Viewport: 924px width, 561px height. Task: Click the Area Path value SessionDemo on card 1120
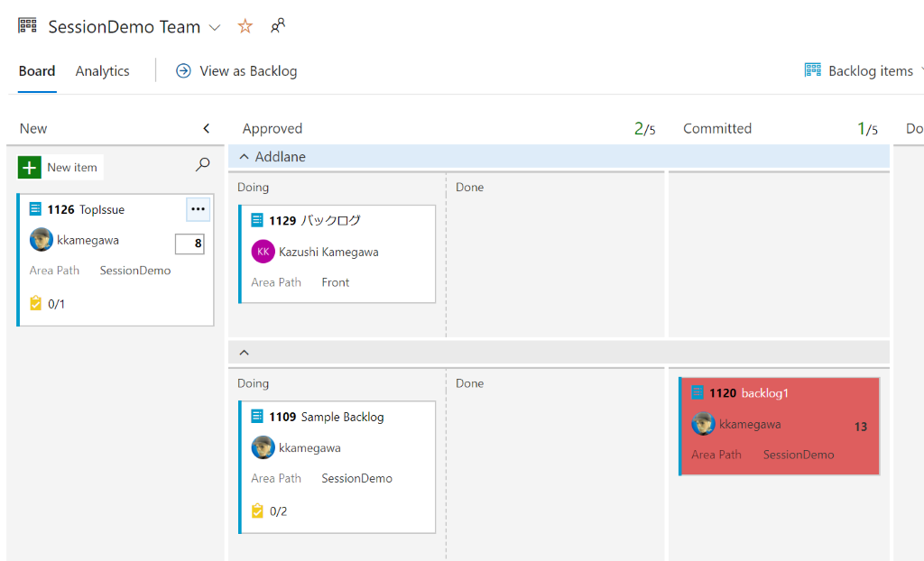coord(799,455)
